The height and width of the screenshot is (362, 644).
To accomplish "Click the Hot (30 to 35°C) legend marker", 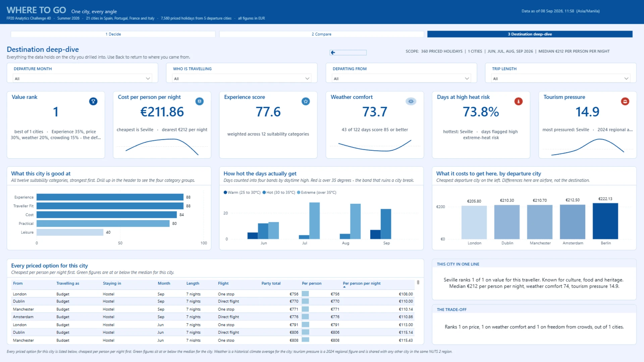I will click(x=264, y=192).
